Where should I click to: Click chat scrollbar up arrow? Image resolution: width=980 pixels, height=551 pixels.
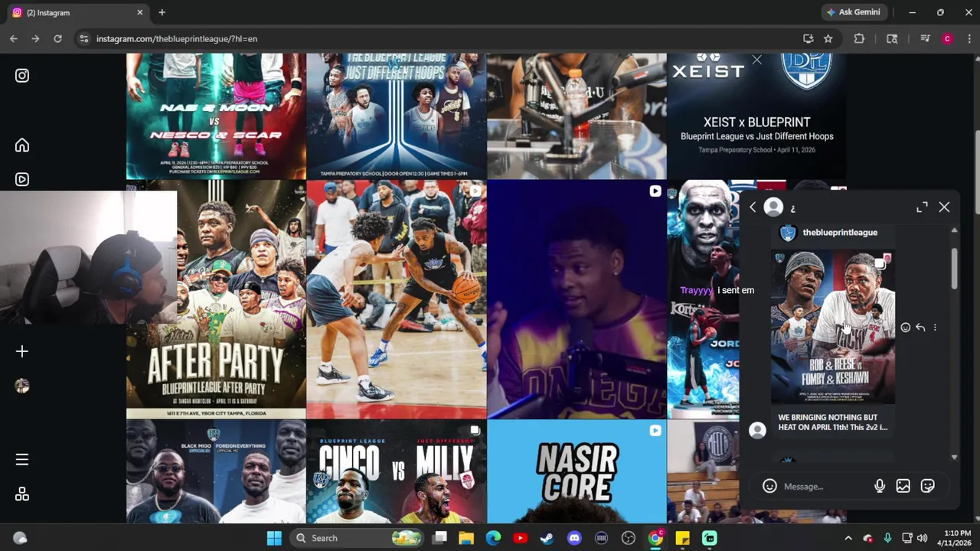[x=954, y=230]
